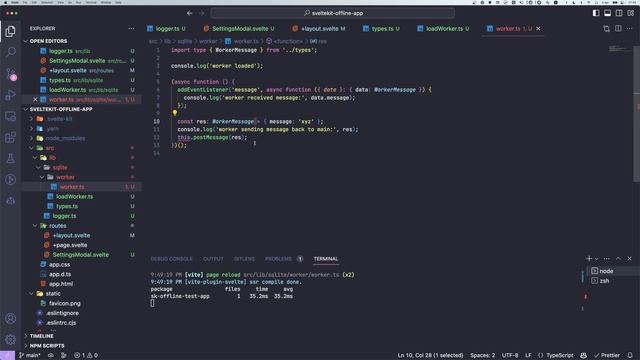Open the Testing flask view

(x=11, y=158)
